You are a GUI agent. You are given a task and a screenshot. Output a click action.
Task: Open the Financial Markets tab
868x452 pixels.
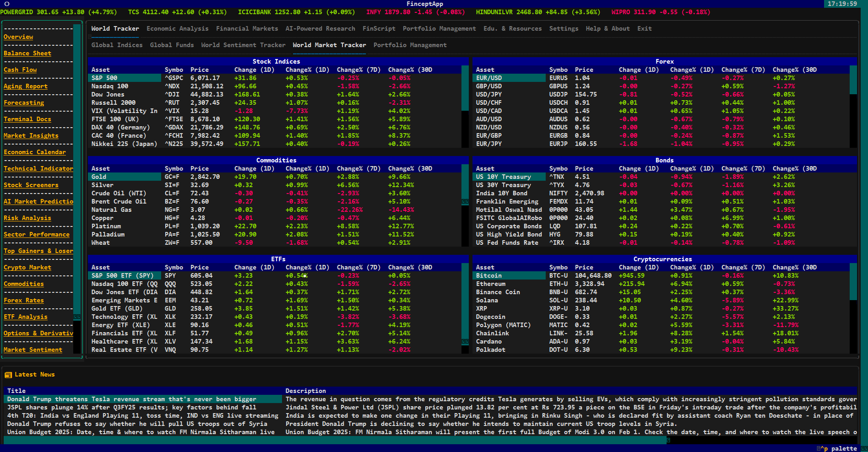(x=247, y=28)
